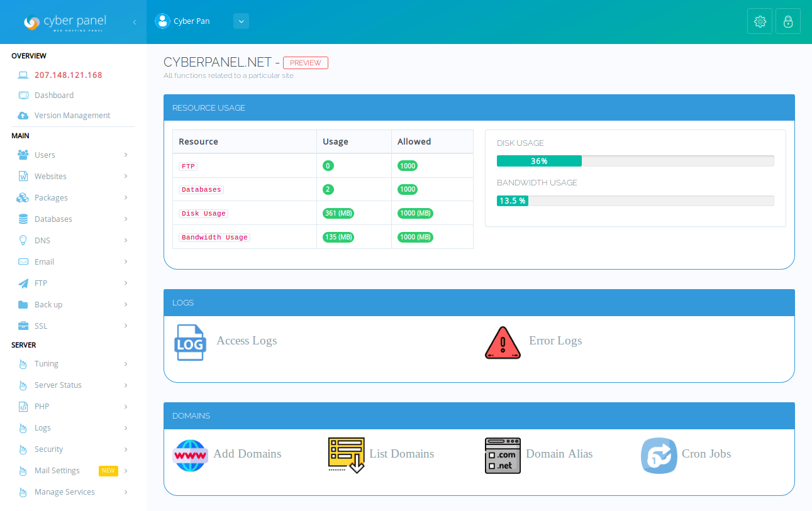This screenshot has height=511, width=812.
Task: Select Logs in the server menu
Action: point(43,428)
